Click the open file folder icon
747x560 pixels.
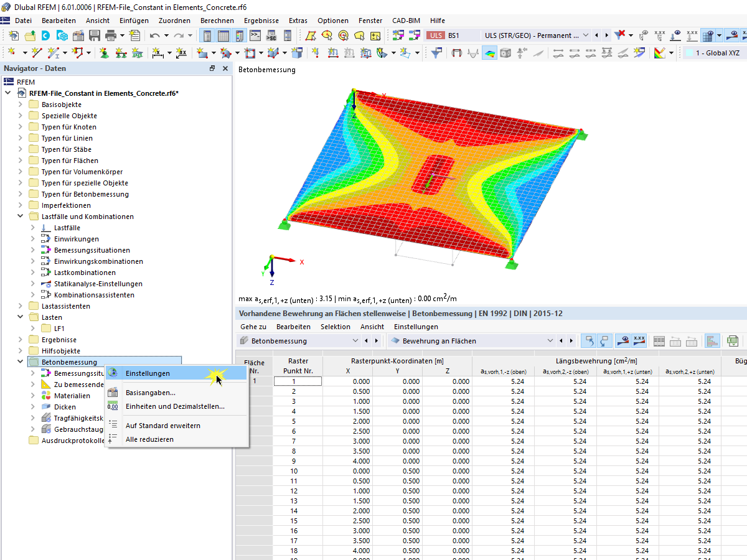click(30, 35)
